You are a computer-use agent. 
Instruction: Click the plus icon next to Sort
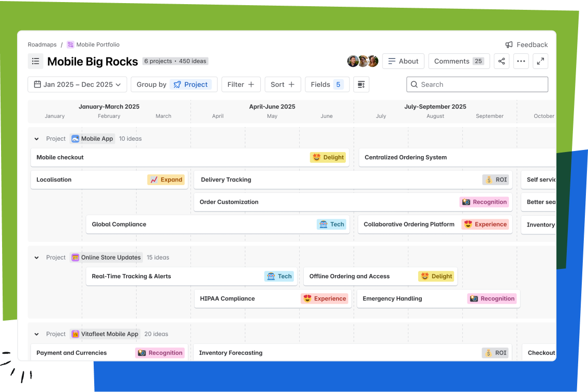pyautogui.click(x=291, y=84)
